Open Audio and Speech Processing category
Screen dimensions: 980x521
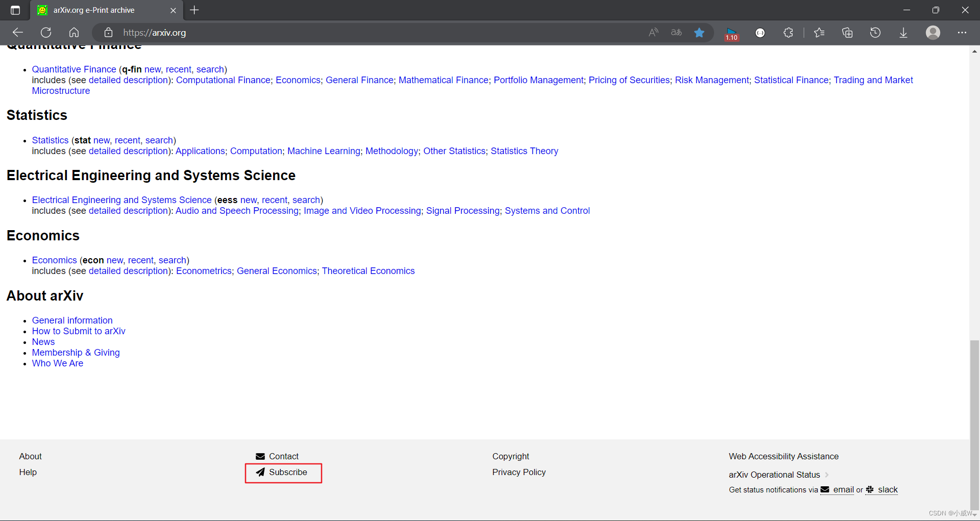pos(237,211)
